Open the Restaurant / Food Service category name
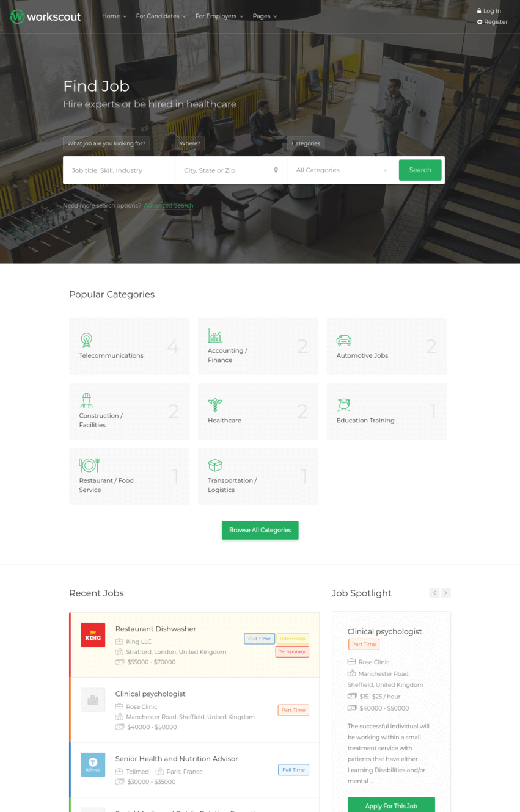Image resolution: width=520 pixels, height=812 pixels. [106, 485]
